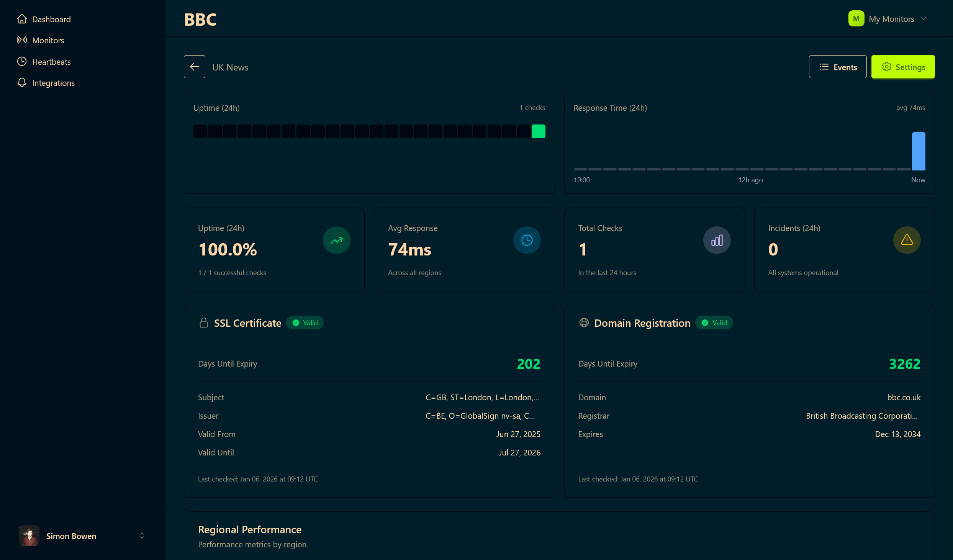Open the Events list

[x=838, y=67]
